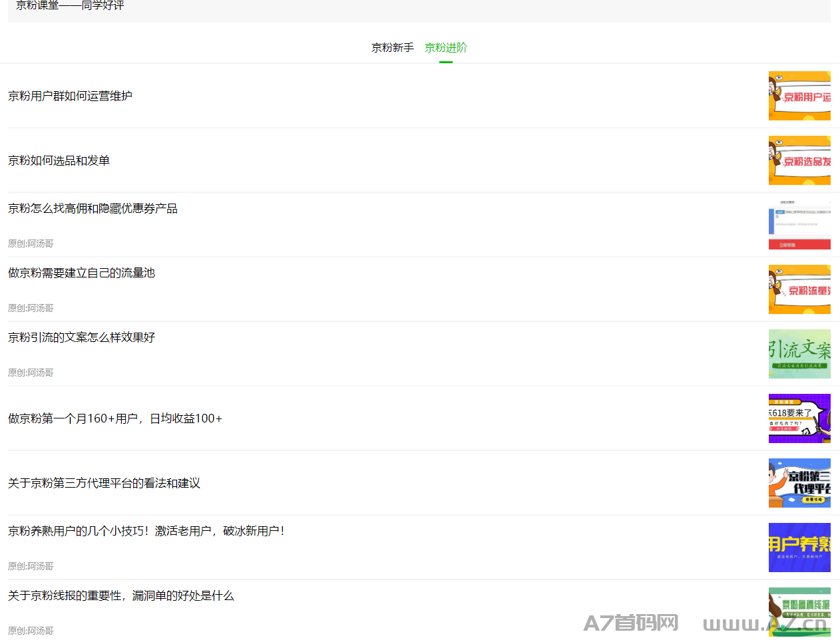Open article 关于京粉线报的重要性，漏洞单的好处是什么
The height and width of the screenshot is (644, 840).
point(121,595)
